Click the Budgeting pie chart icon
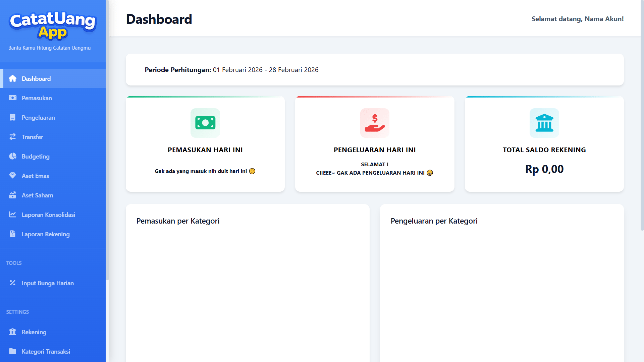Screen dimensions: 644x362 pyautogui.click(x=13, y=156)
